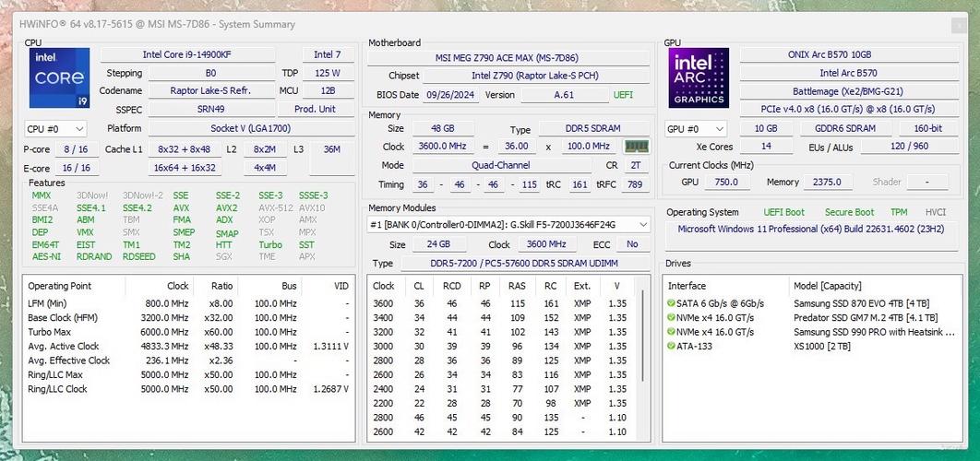This screenshot has height=461, width=980.
Task: Click the Intel Core i9 logo
Action: pyautogui.click(x=59, y=79)
